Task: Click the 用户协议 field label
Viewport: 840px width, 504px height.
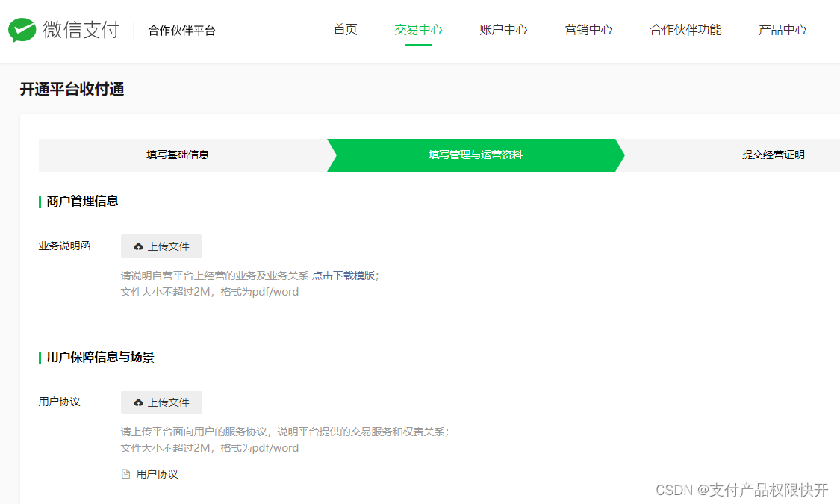Action: 59,402
